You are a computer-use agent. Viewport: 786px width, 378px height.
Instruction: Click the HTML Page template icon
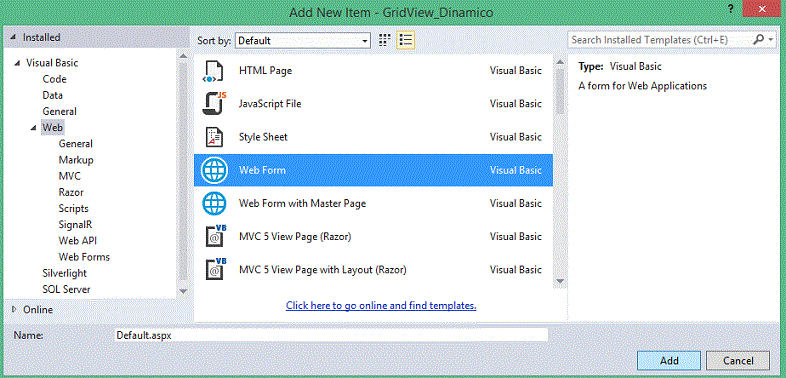coord(212,71)
